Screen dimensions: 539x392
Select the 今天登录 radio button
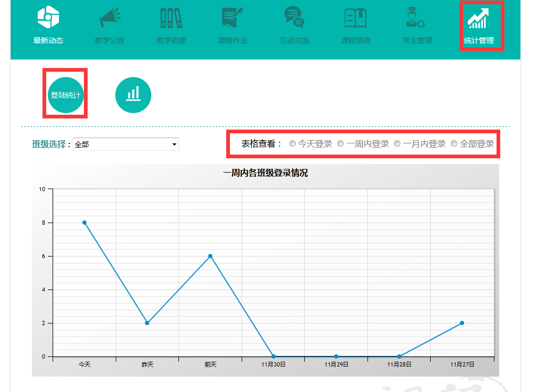pos(293,144)
